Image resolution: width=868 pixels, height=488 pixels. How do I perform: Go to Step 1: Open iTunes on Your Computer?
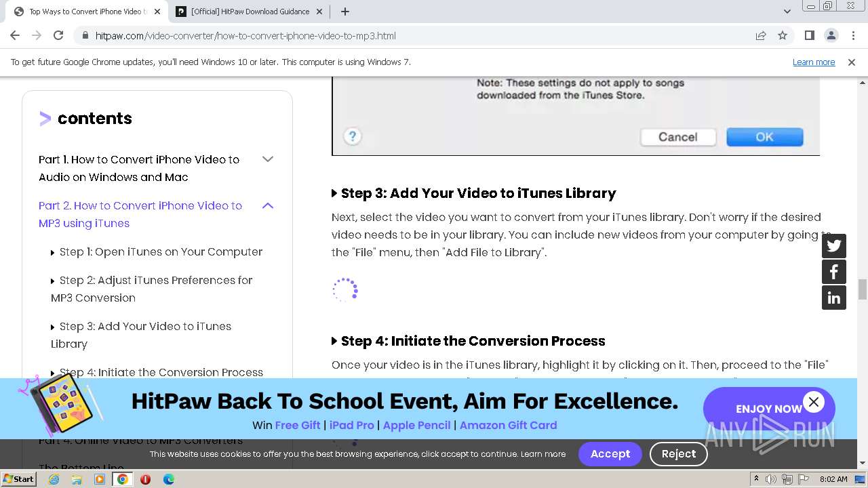161,251
